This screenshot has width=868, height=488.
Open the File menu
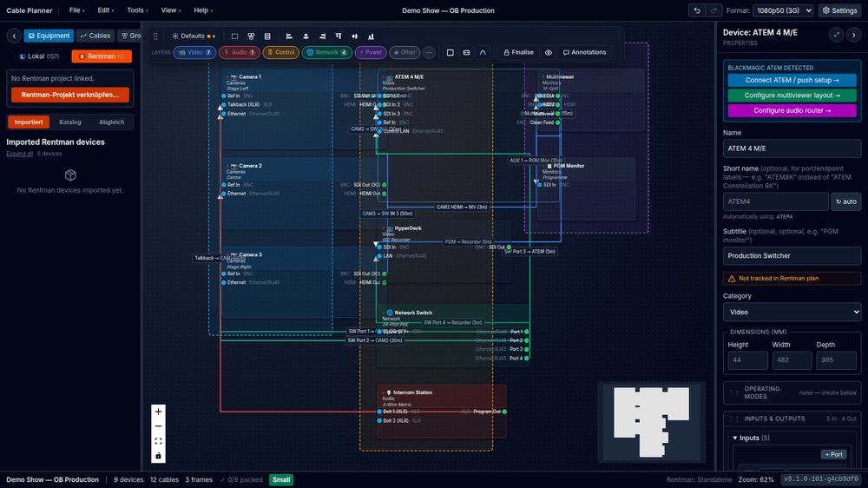click(76, 10)
